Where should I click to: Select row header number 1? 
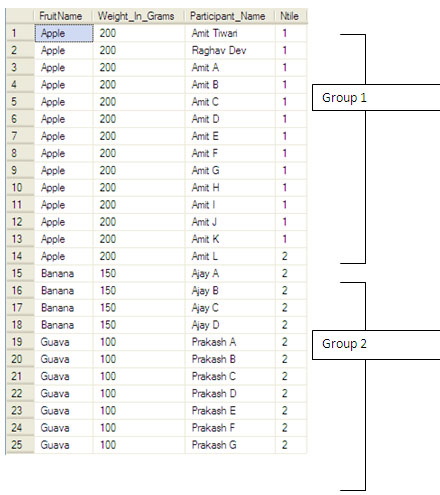click(20, 33)
